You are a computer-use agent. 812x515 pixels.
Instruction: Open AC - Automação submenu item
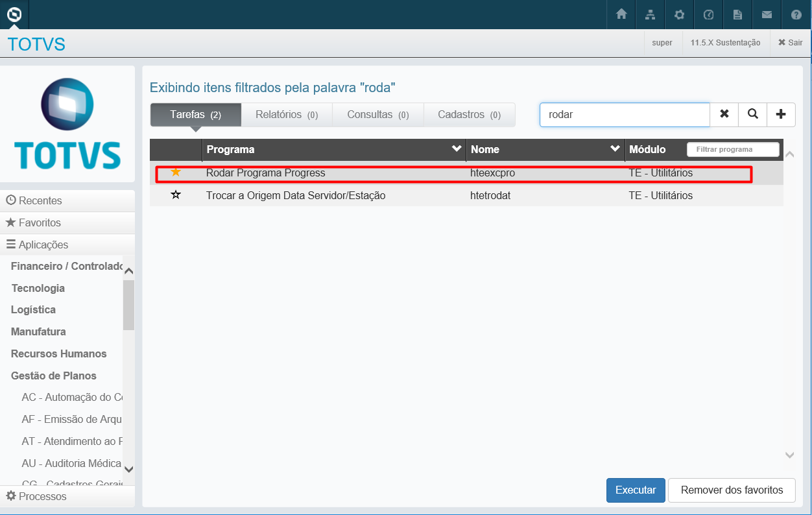point(72,397)
